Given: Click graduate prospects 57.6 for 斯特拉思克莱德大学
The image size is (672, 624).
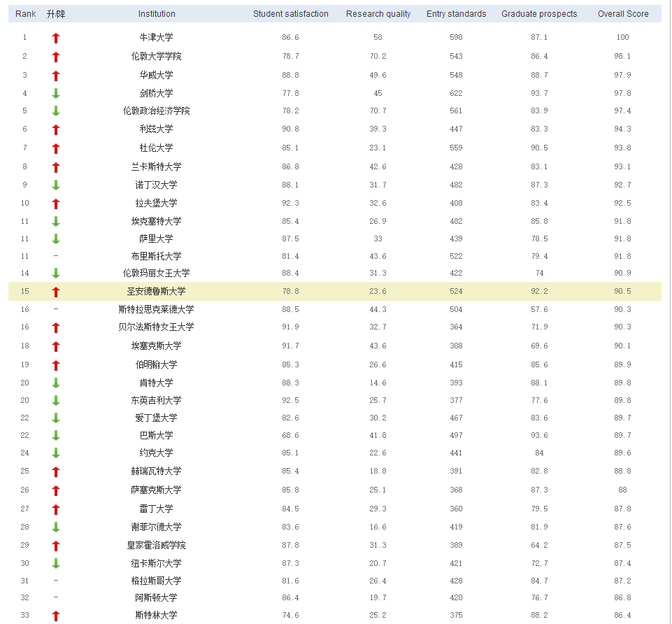Looking at the screenshot, I should (539, 309).
